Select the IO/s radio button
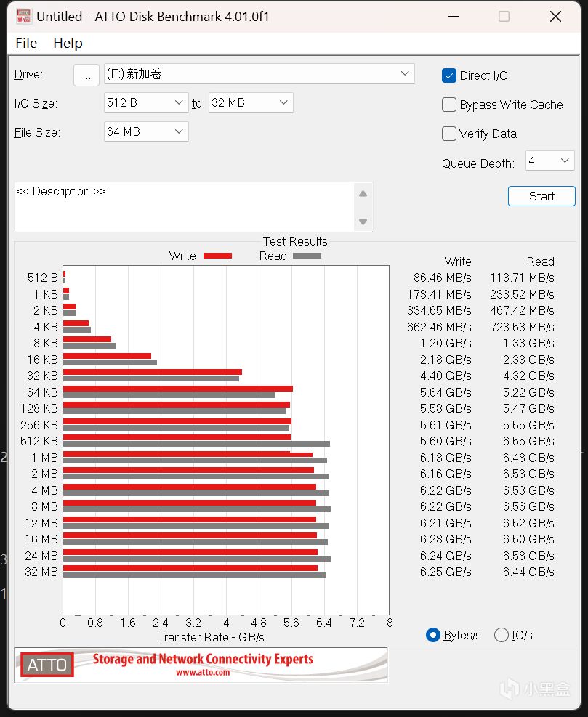The height and width of the screenshot is (717, 588). [502, 635]
